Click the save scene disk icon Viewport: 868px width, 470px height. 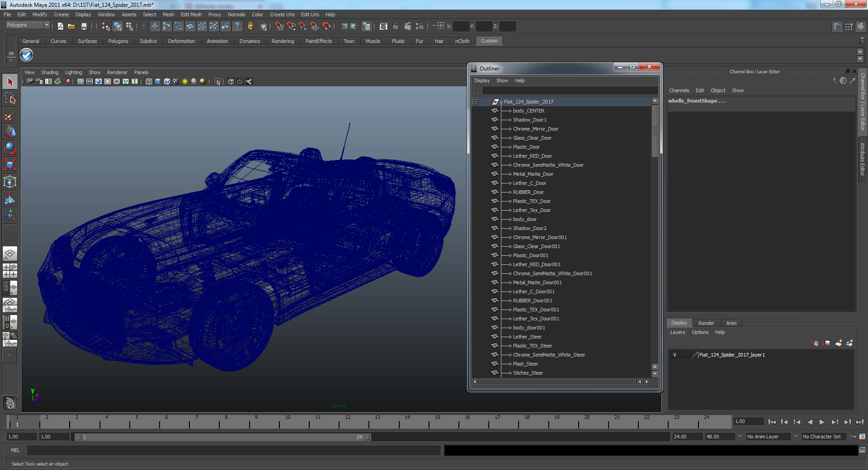tap(84, 26)
